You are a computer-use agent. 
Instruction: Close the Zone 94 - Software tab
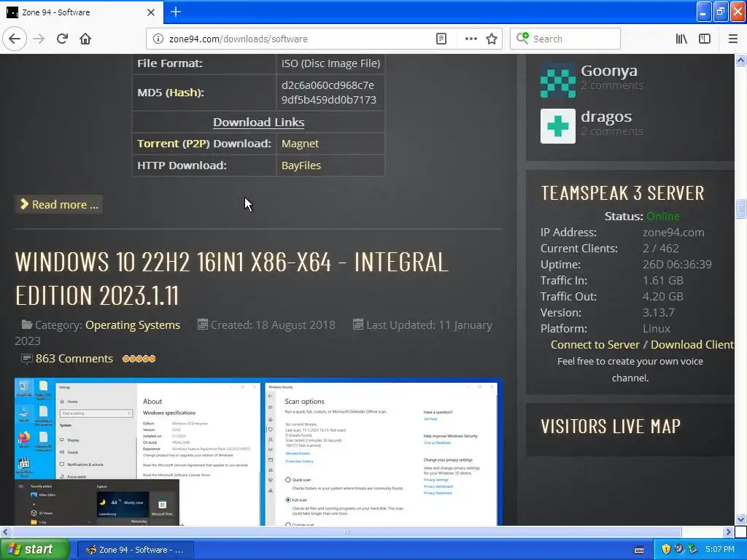[x=150, y=12]
